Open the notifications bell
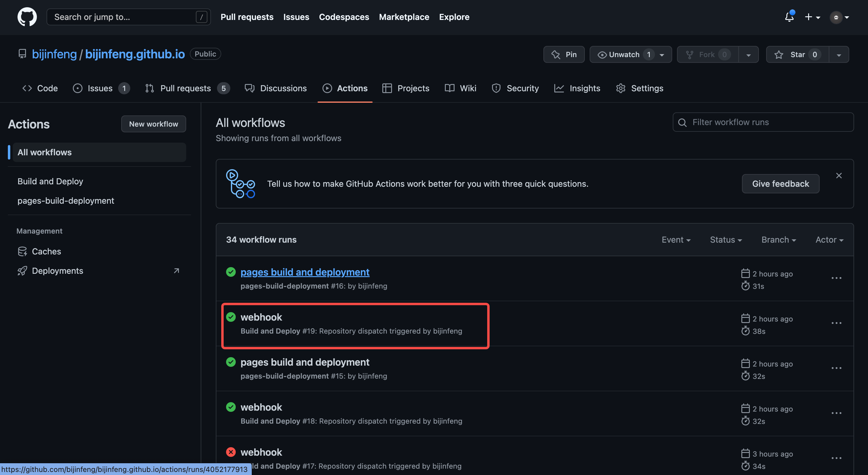The height and width of the screenshot is (475, 868). 789,17
